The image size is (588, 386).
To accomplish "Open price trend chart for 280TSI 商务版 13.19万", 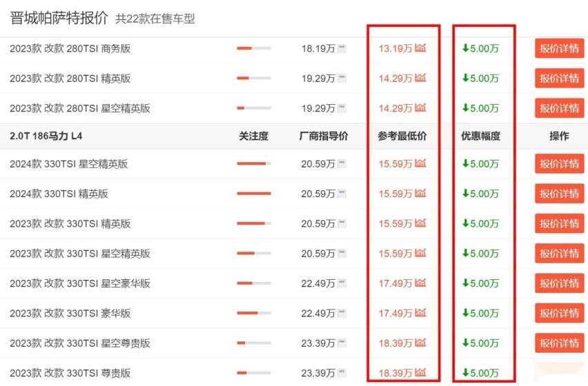I will (420, 48).
